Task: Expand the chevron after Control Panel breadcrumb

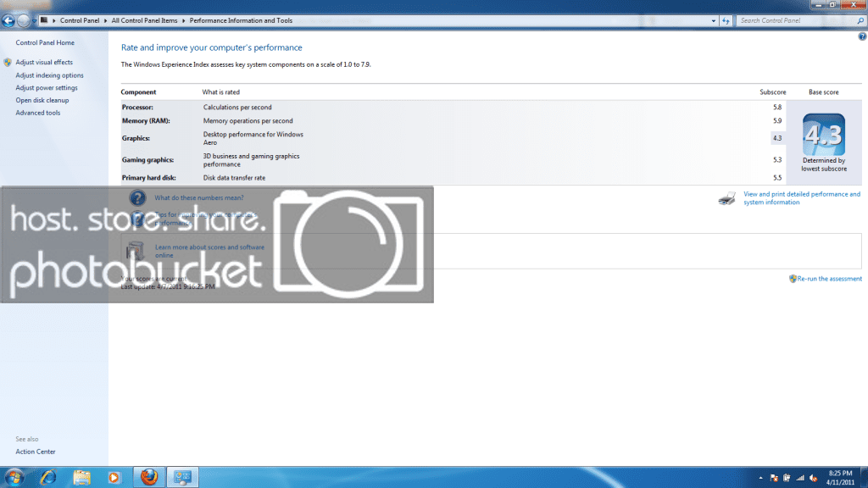Action: (105, 20)
